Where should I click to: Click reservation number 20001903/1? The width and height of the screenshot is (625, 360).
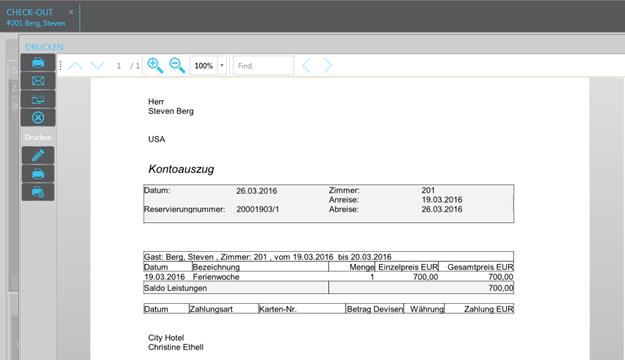tap(257, 209)
